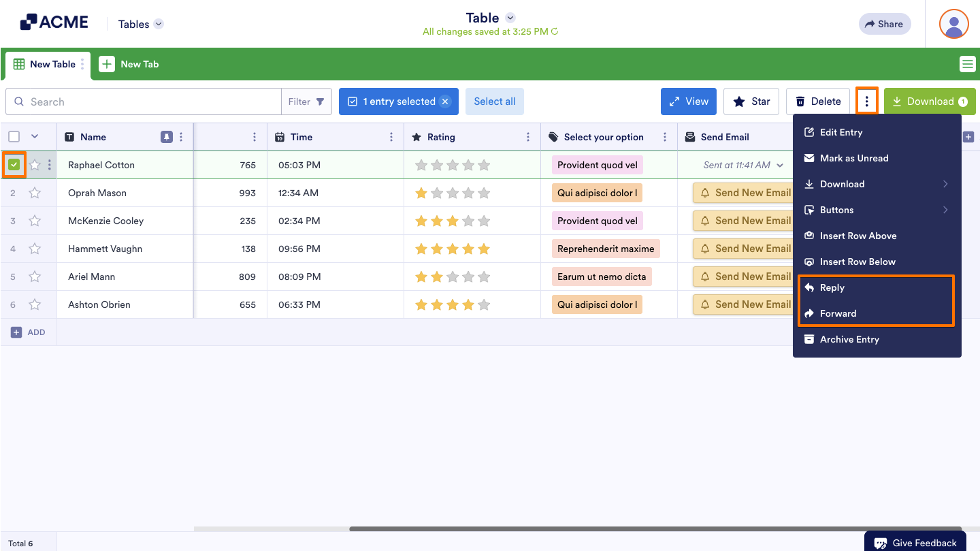Open Select your option column menu
Screen dimensions: 980x551
click(x=665, y=137)
